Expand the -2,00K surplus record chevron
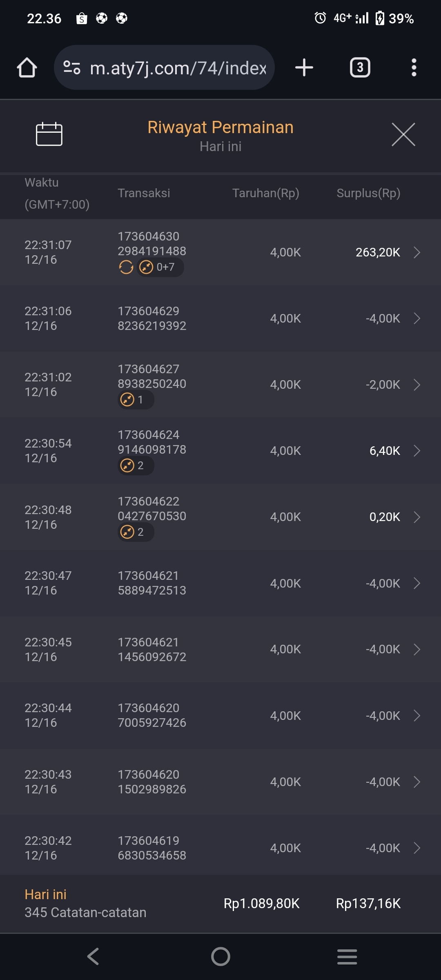 click(x=416, y=385)
